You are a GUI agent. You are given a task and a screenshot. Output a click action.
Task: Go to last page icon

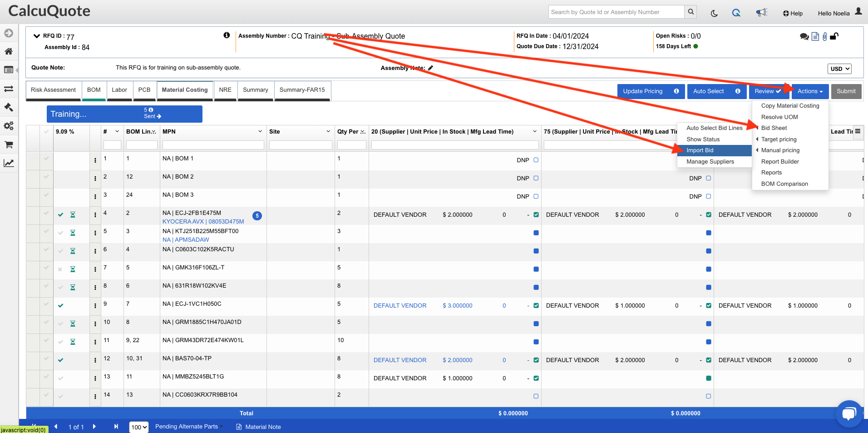(x=116, y=426)
